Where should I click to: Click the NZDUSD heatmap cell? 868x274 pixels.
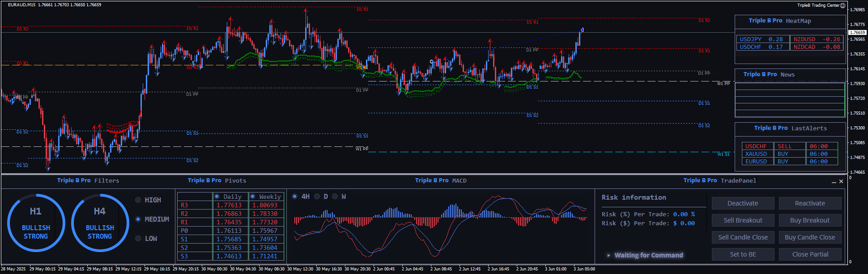coord(816,39)
